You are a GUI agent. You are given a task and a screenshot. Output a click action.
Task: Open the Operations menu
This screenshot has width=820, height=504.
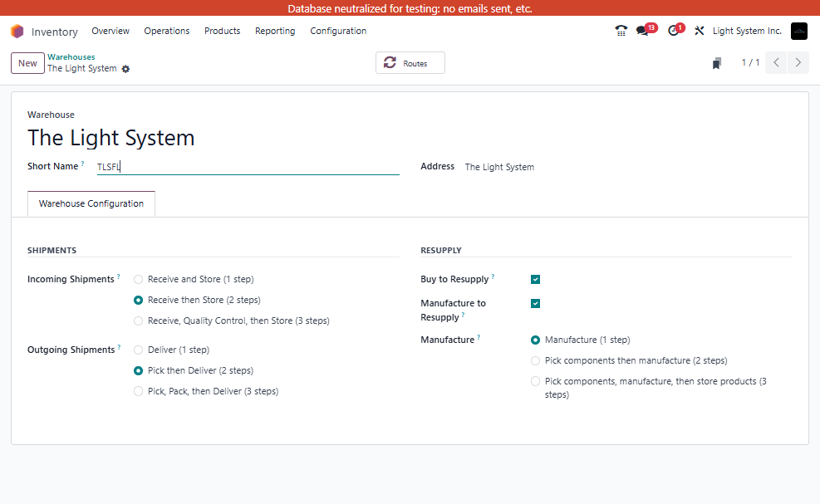pyautogui.click(x=167, y=31)
